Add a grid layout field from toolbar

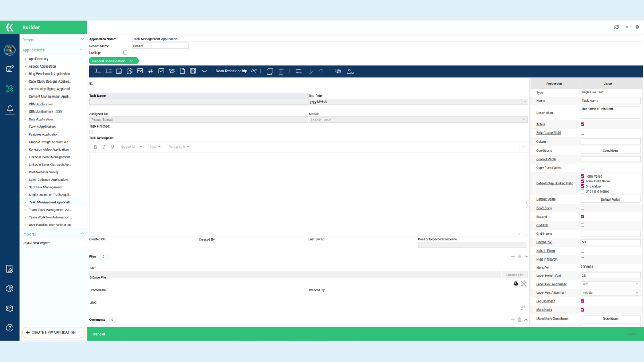(x=193, y=71)
